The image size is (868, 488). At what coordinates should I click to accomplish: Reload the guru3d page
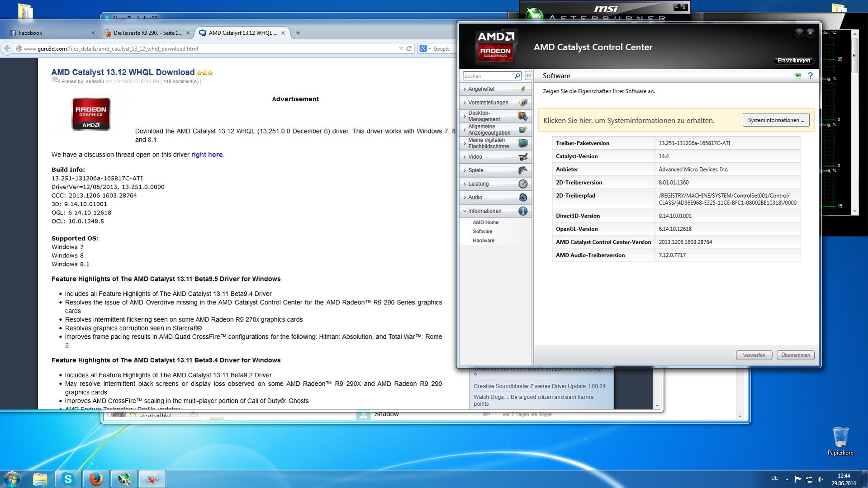pyautogui.click(x=409, y=48)
